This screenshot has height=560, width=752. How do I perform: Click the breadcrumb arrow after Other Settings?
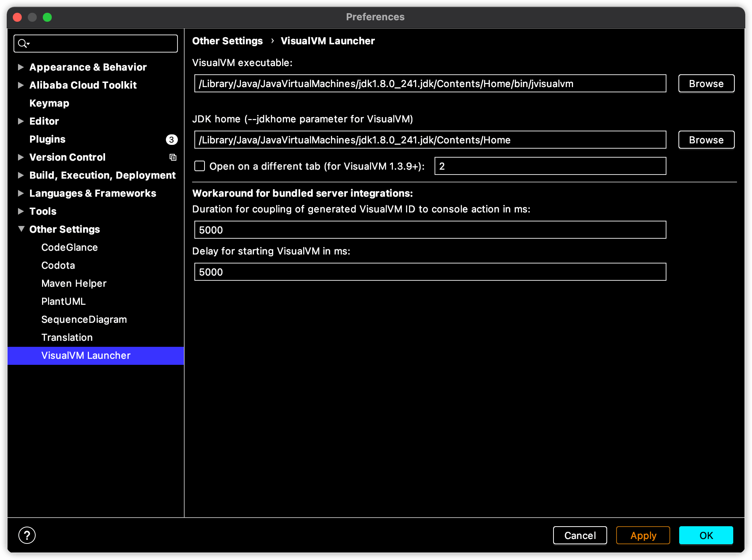coord(272,41)
